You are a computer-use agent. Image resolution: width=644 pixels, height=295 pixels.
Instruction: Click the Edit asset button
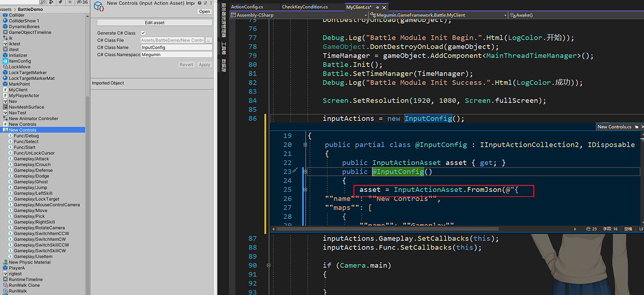(154, 23)
